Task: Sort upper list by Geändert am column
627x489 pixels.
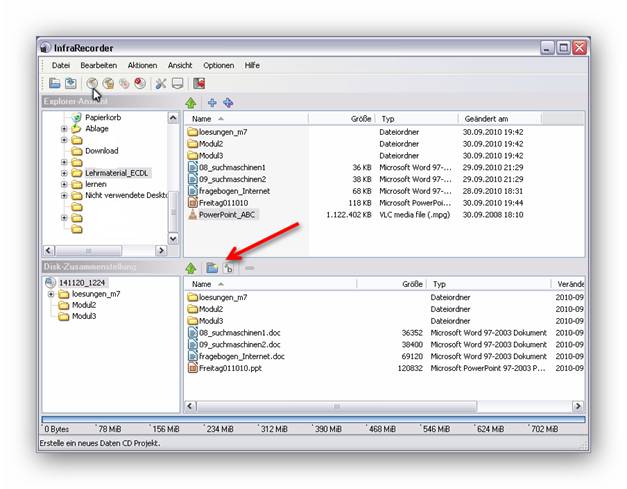Action: (x=500, y=119)
